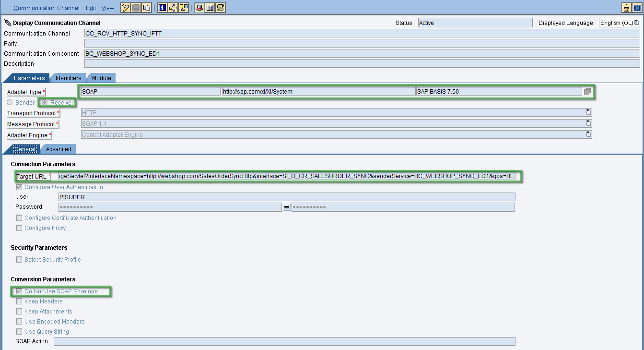Click the red hat toolbar icon

click(199, 8)
